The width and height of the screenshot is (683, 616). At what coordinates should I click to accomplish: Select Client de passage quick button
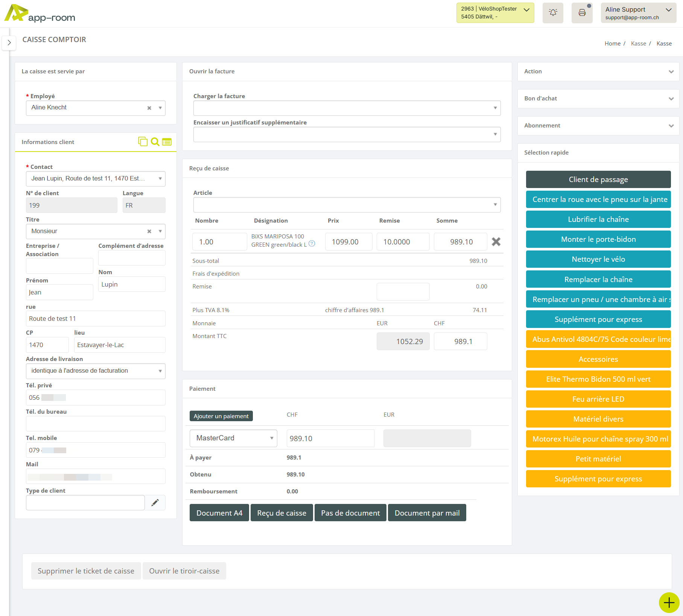click(598, 179)
